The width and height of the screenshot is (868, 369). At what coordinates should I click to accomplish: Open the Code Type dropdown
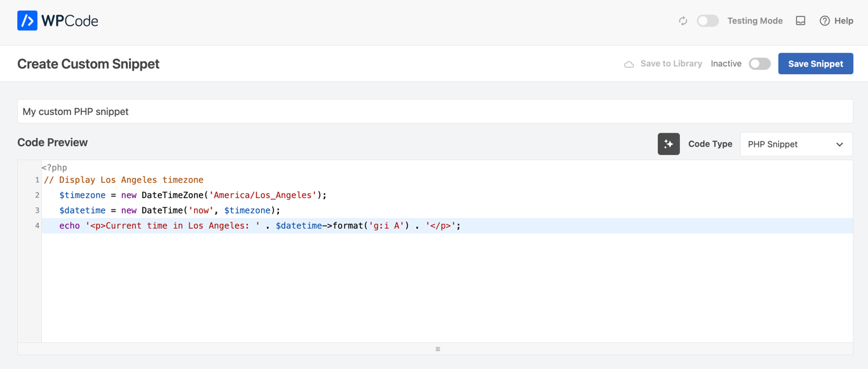[796, 144]
